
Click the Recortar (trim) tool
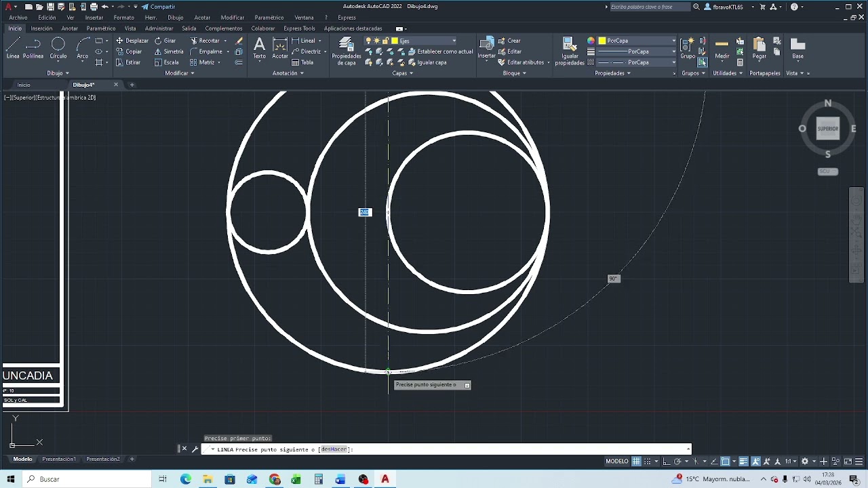tap(205, 41)
